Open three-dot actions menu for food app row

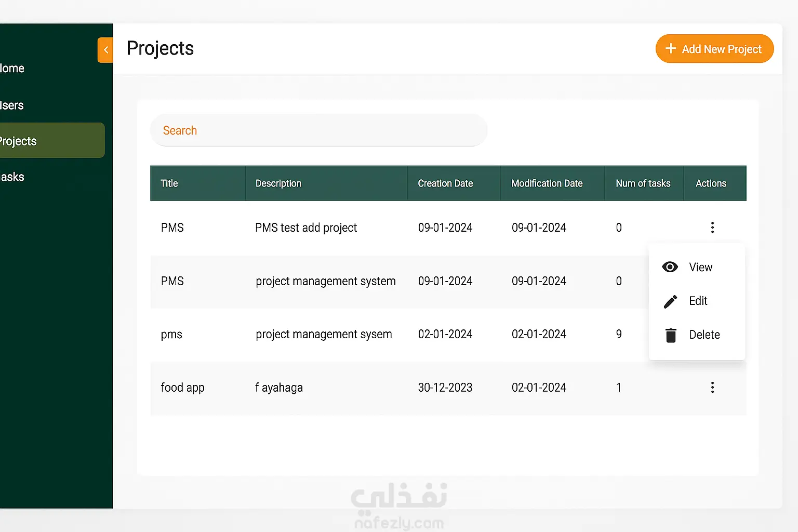tap(712, 388)
